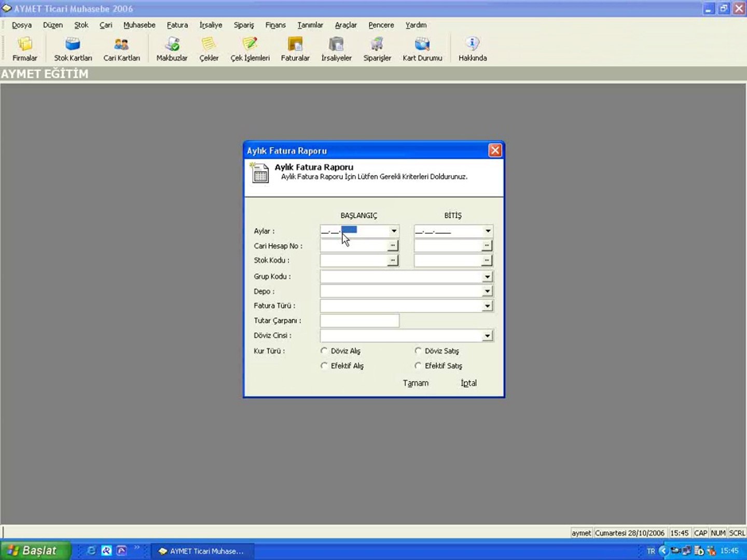Open the Muhasebe menu
Screen dimensions: 747x560
(139, 25)
